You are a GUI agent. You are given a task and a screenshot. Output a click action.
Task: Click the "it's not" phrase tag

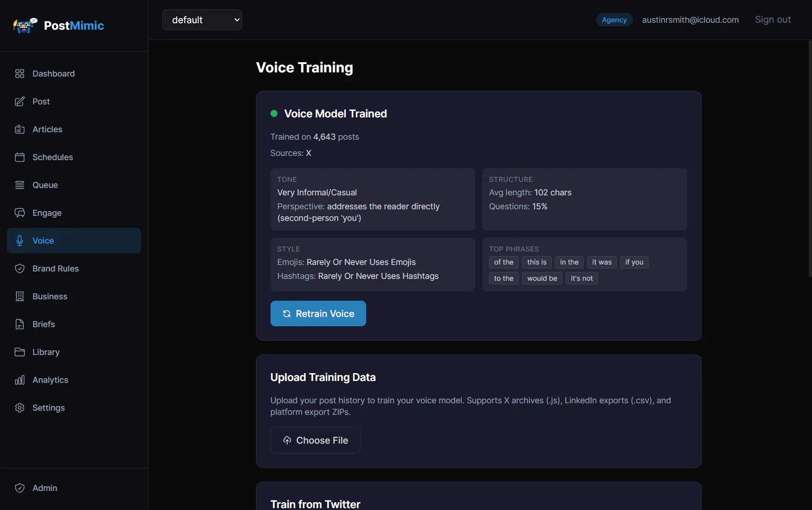point(582,278)
